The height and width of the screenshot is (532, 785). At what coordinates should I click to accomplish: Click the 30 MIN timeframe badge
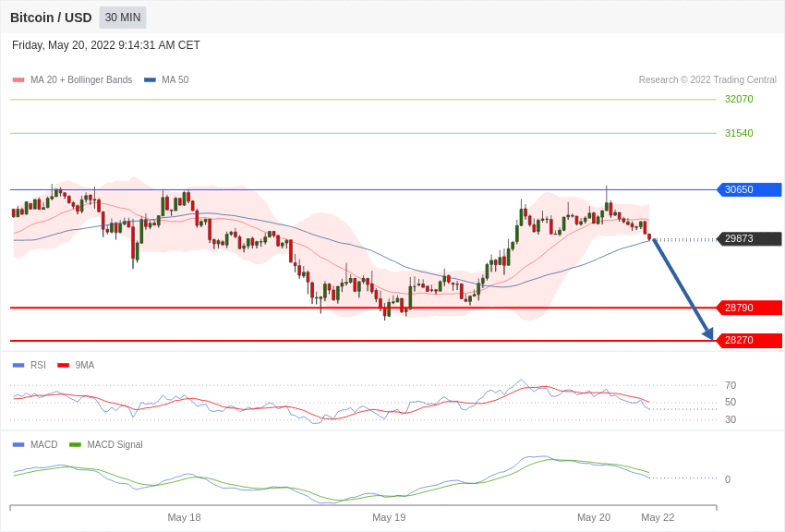[x=123, y=18]
